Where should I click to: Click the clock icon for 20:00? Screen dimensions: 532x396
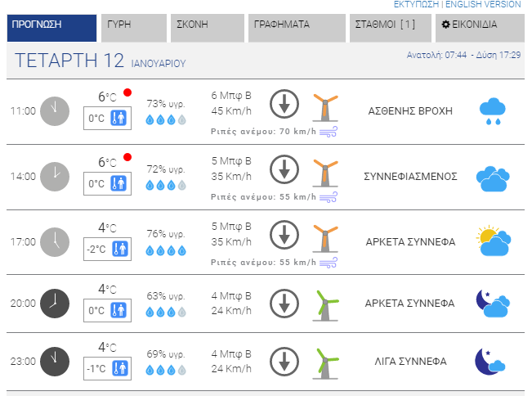tap(55, 303)
